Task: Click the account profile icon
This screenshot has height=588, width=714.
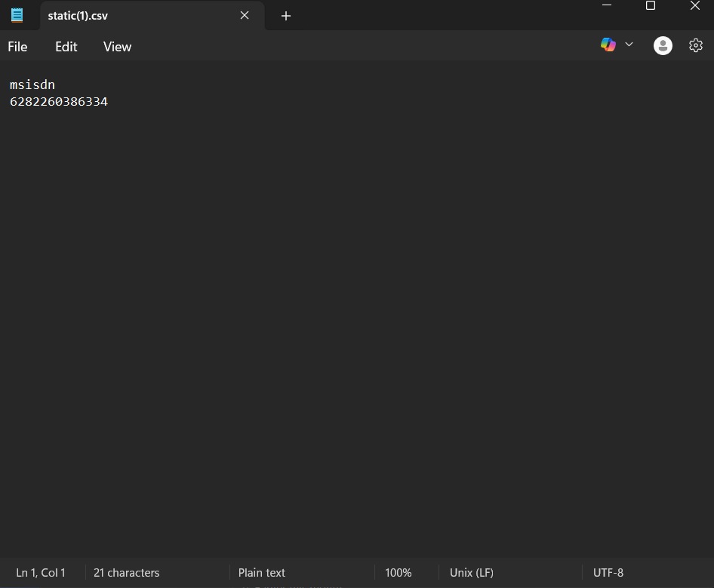Action: [x=663, y=45]
